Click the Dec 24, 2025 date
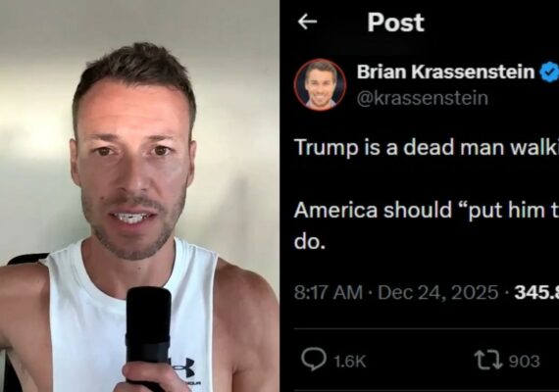Screen dimensions: 559x392 (438, 293)
